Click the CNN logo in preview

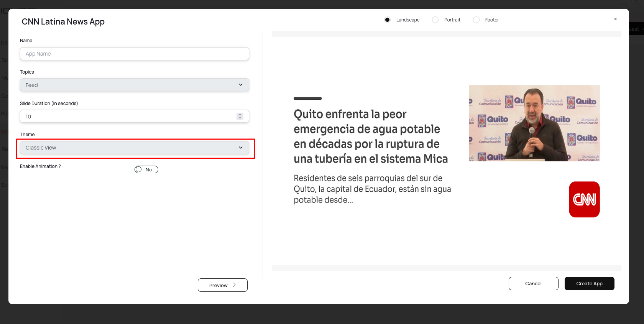[584, 199]
